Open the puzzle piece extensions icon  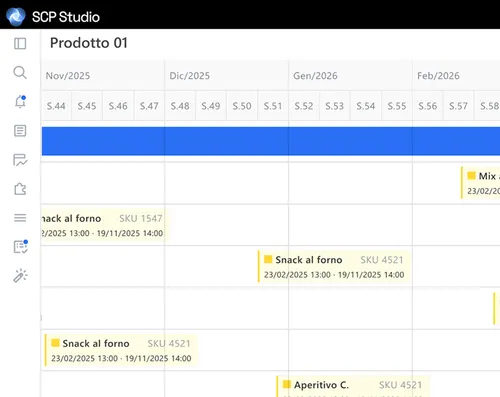[20, 189]
